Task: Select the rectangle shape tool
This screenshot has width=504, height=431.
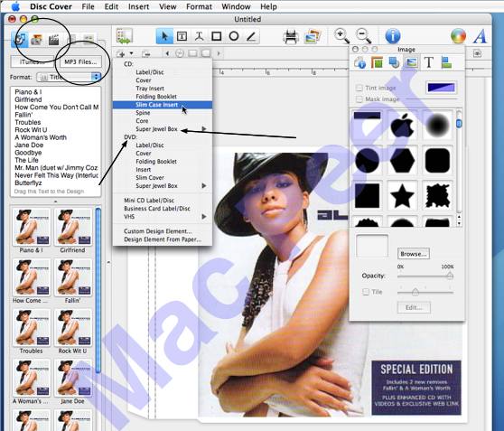Action: pyautogui.click(x=216, y=36)
